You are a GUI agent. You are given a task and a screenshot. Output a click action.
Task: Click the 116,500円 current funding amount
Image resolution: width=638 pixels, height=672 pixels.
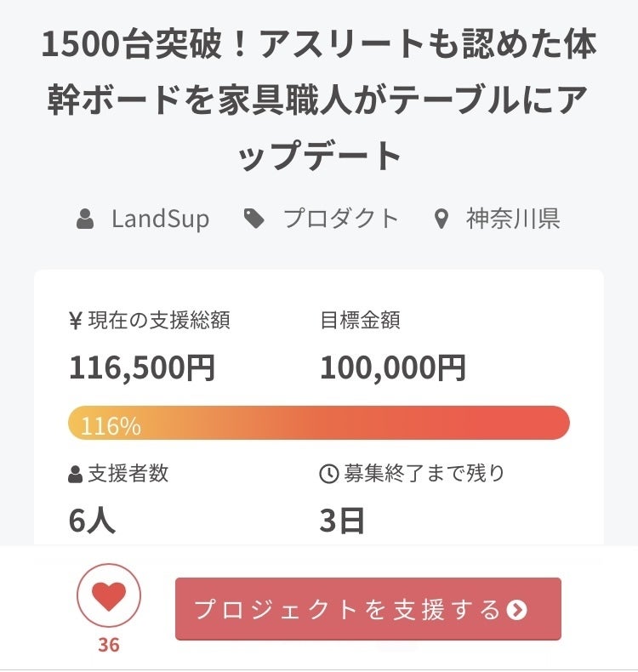pos(142,367)
